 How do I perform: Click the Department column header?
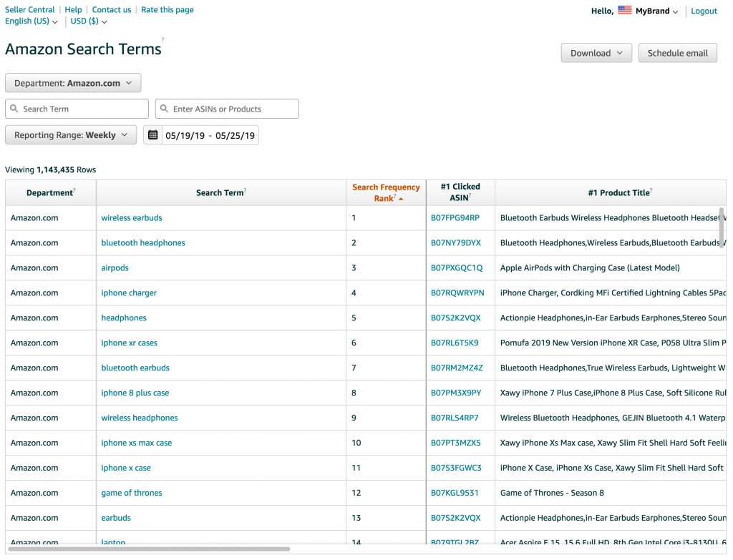pos(51,192)
